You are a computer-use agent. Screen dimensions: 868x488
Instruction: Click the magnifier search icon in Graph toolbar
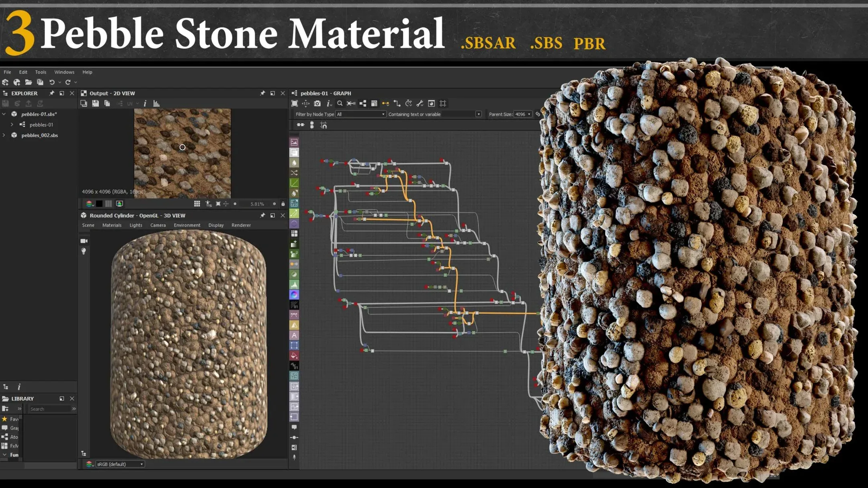340,104
